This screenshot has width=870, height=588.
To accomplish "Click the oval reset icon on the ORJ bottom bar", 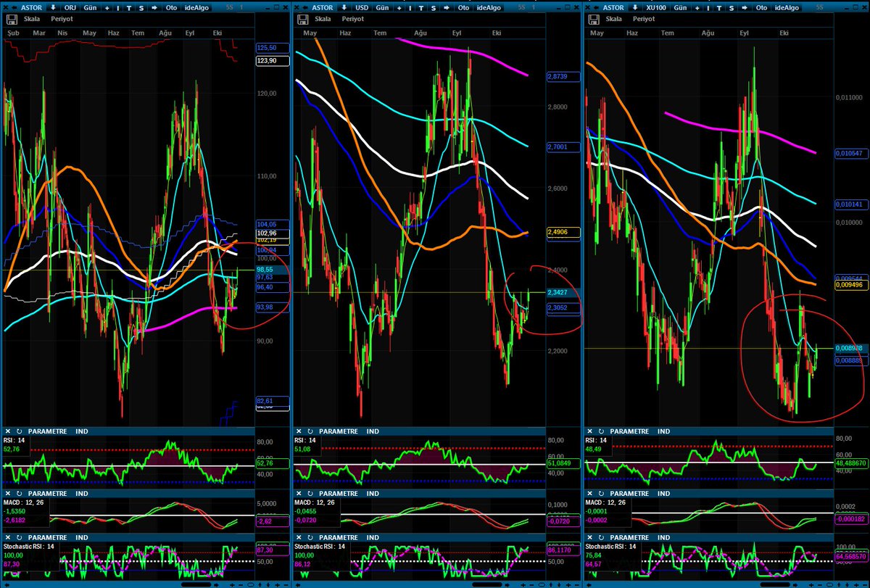I will tap(251, 584).
